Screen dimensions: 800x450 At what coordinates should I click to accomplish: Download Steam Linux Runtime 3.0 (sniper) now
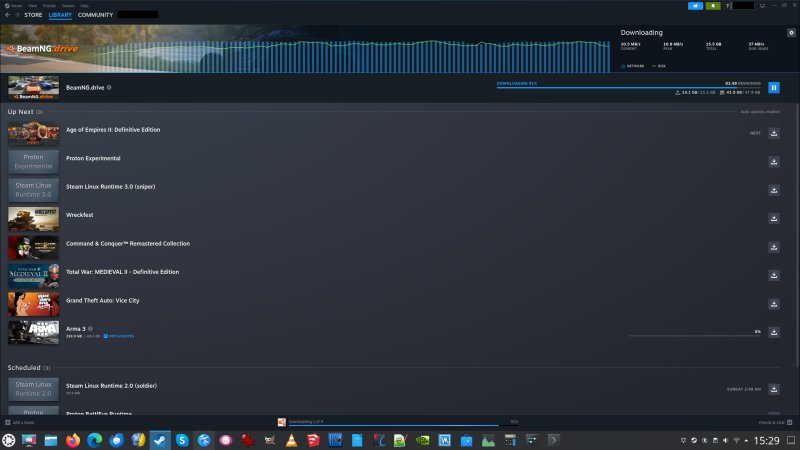click(774, 190)
